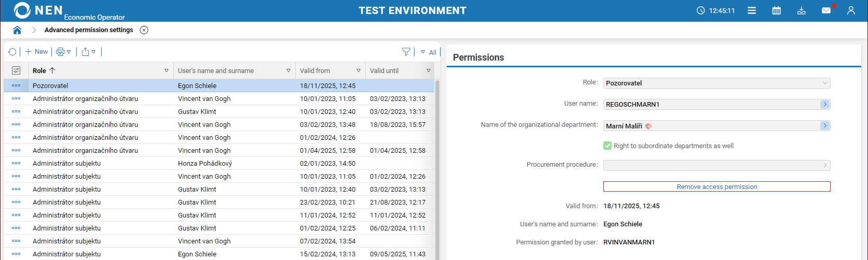Open row actions for row valid from 23/02/2023, 10:21
This screenshot has width=868, height=260.
(x=16, y=202)
